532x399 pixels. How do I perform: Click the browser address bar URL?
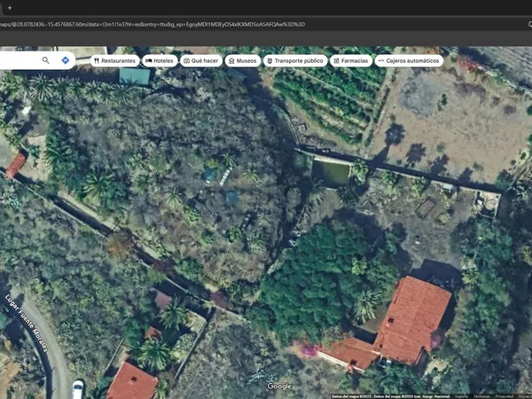point(153,25)
